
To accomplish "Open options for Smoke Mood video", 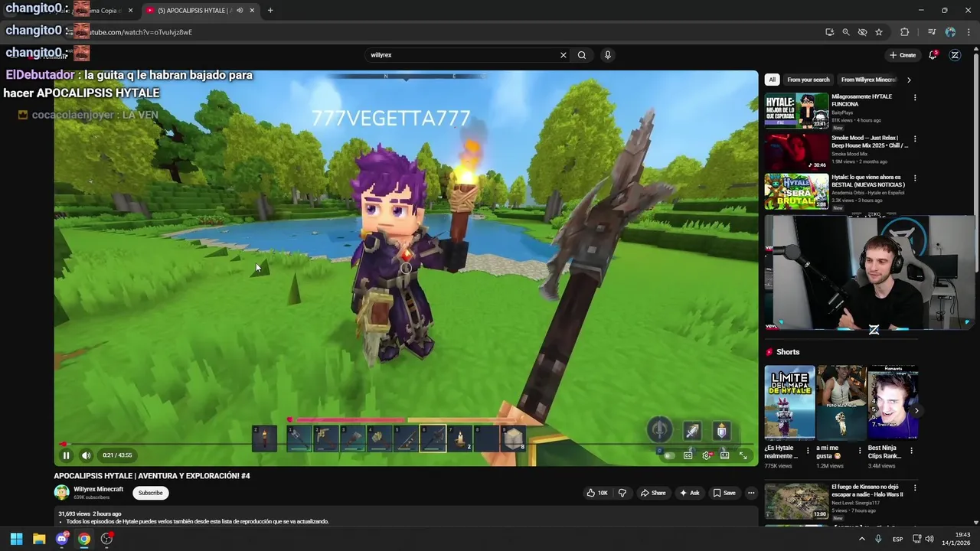I will click(914, 139).
